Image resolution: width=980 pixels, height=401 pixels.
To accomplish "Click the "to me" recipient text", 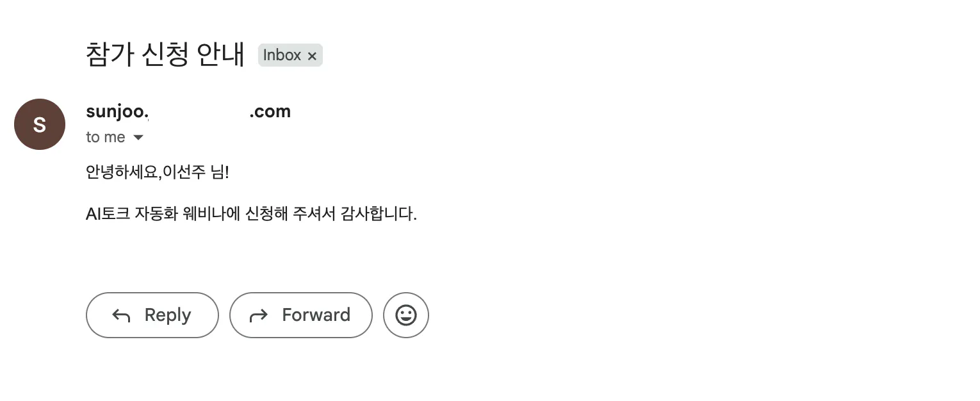I will 106,138.
